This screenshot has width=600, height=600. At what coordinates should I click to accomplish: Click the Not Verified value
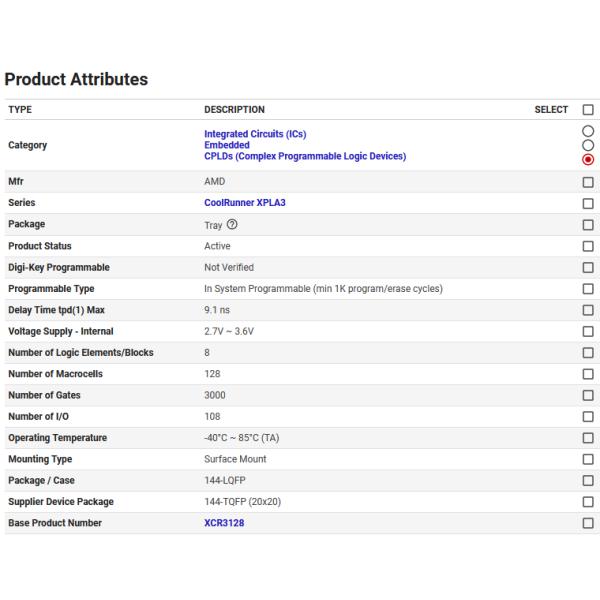(229, 267)
